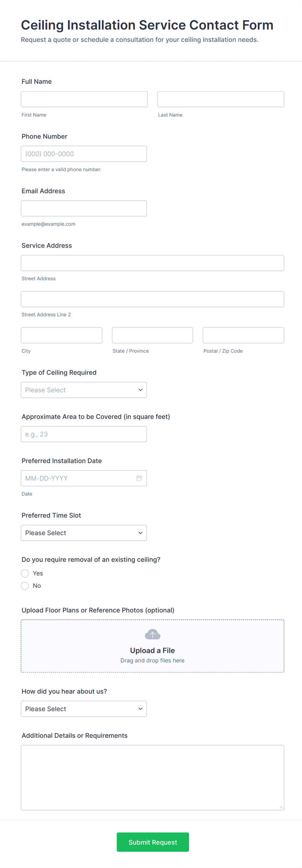This screenshot has width=302, height=868.
Task: Expand the Preferred Time Slot dropdown
Action: [x=83, y=533]
